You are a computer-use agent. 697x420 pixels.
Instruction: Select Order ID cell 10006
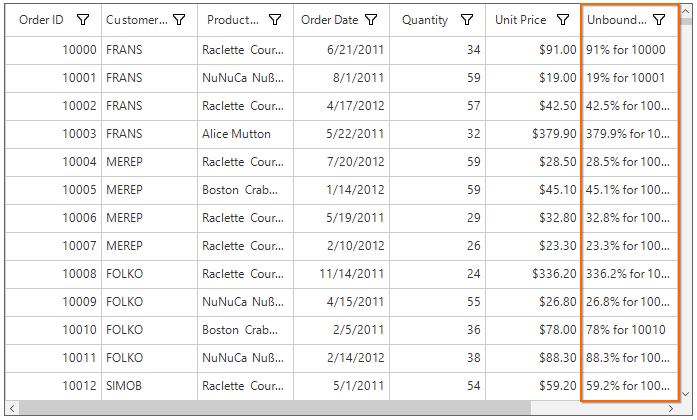pyautogui.click(x=53, y=218)
